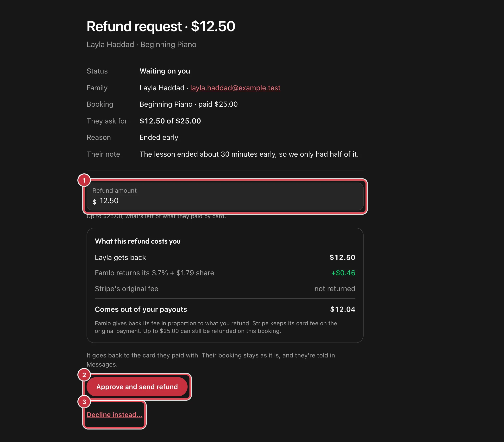Image resolution: width=504 pixels, height=442 pixels.
Task: Select the Refund request · $12.50 heading
Action: pyautogui.click(x=161, y=26)
